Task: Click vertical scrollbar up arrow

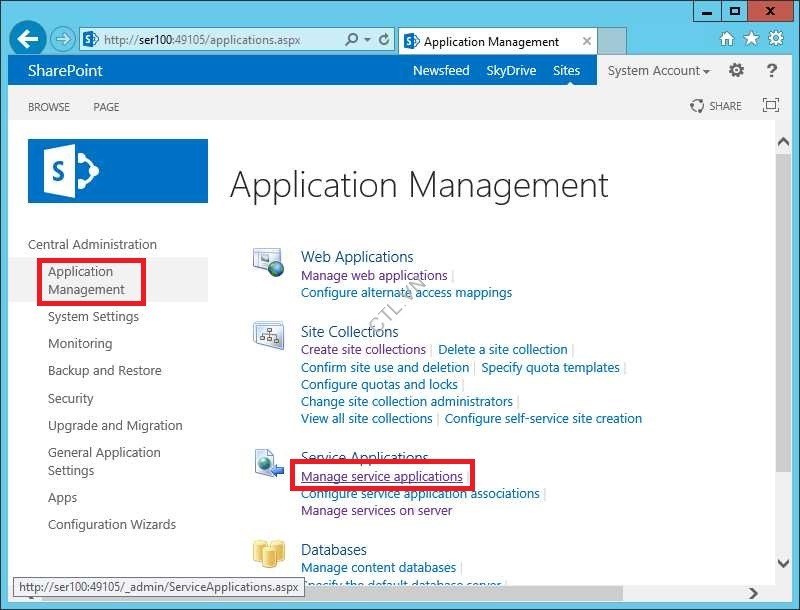Action: pos(783,142)
